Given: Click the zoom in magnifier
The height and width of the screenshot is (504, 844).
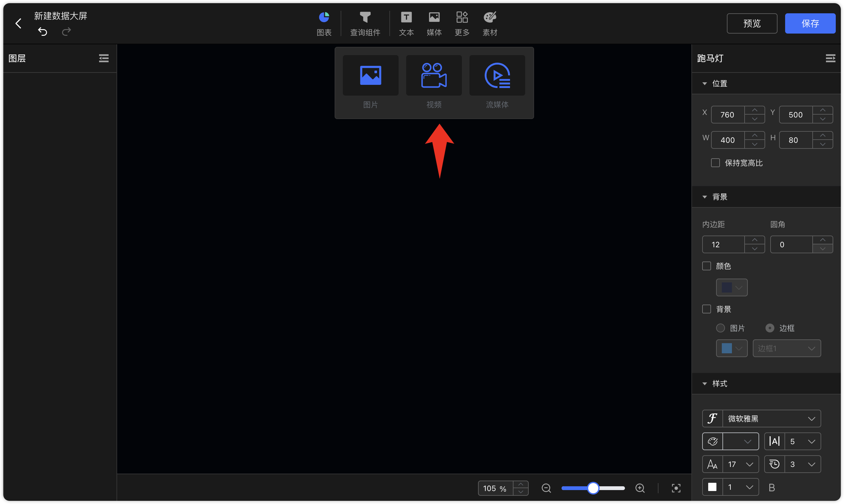Looking at the screenshot, I should click(x=640, y=488).
